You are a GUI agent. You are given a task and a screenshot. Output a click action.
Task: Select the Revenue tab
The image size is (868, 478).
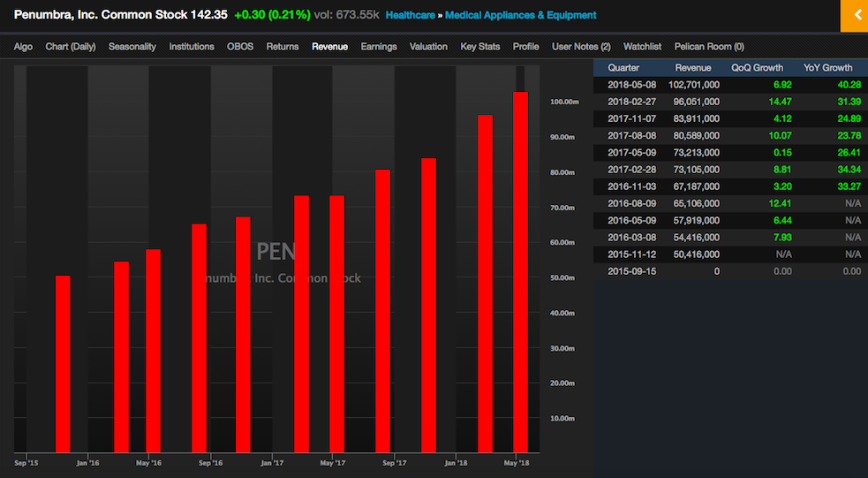tap(330, 47)
